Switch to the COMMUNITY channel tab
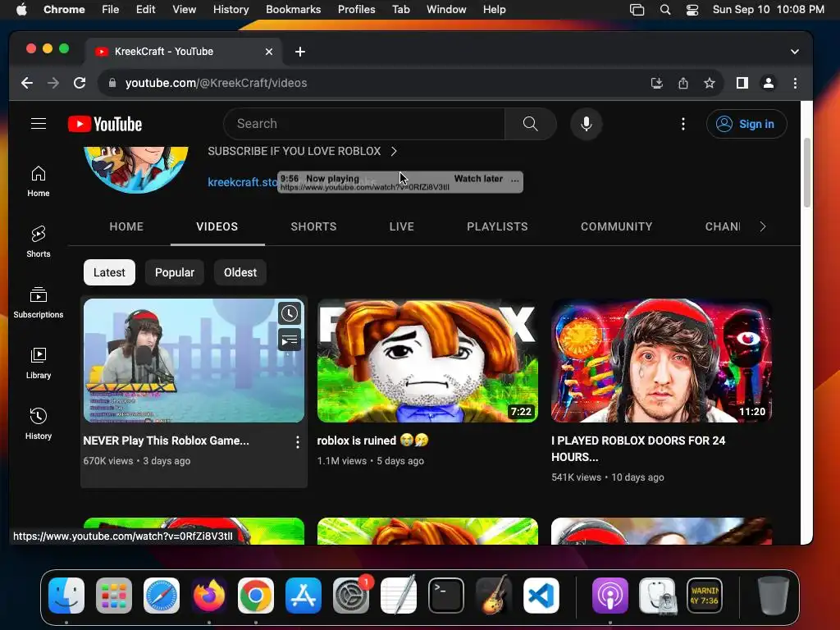Image resolution: width=840 pixels, height=630 pixels. [x=617, y=226]
